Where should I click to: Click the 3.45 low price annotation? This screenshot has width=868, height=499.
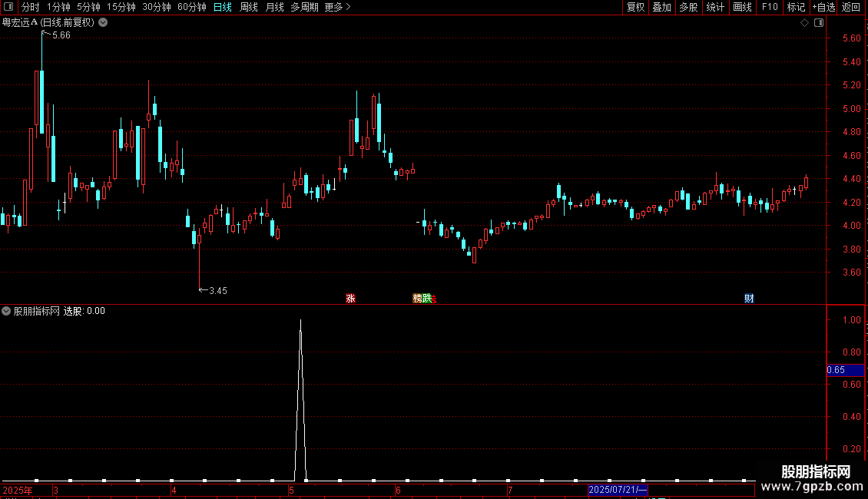coord(218,290)
